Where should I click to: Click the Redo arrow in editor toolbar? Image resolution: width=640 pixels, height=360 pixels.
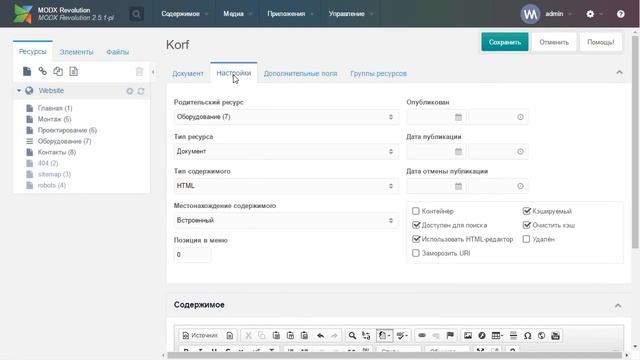(x=334, y=336)
